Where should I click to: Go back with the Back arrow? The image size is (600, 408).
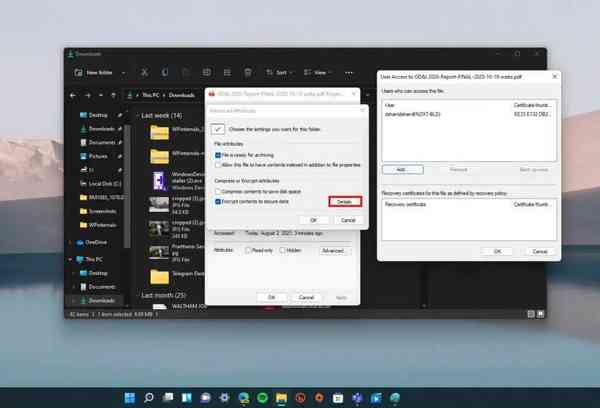73,95
